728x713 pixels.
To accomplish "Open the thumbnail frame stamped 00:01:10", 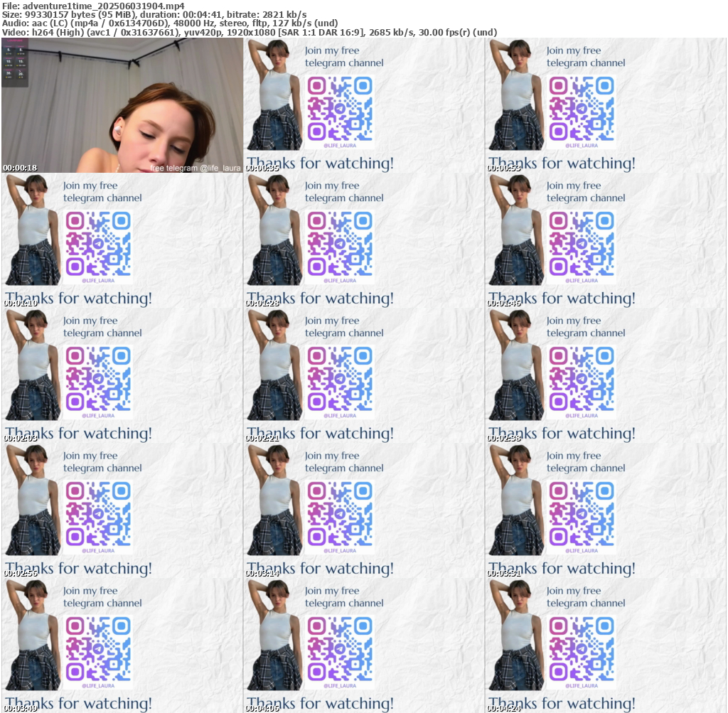I will (122, 240).
